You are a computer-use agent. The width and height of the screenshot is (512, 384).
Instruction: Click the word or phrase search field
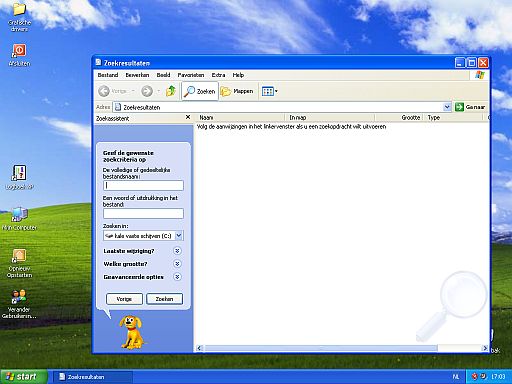tap(143, 213)
